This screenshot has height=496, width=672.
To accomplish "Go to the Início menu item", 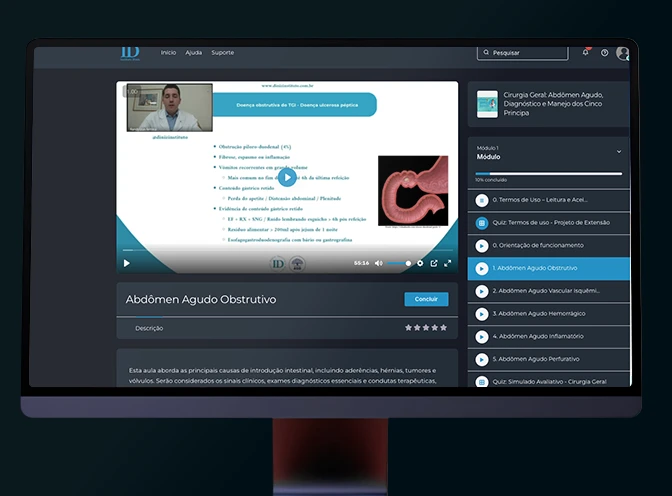I will [168, 52].
